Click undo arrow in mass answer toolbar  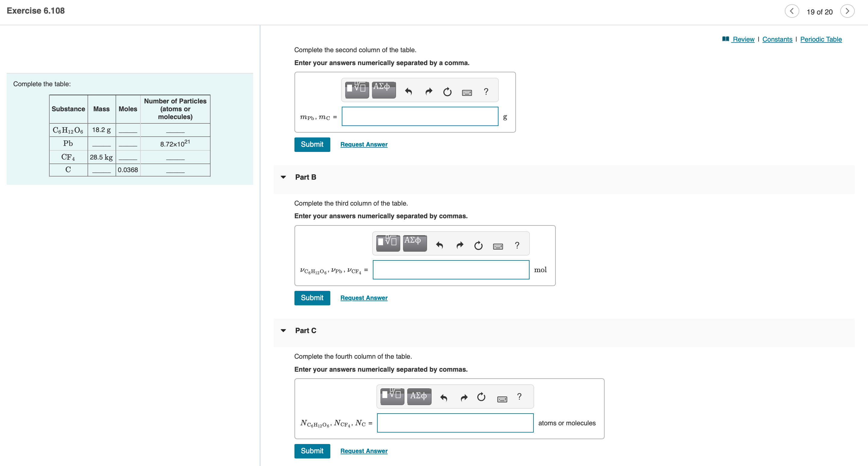point(408,91)
